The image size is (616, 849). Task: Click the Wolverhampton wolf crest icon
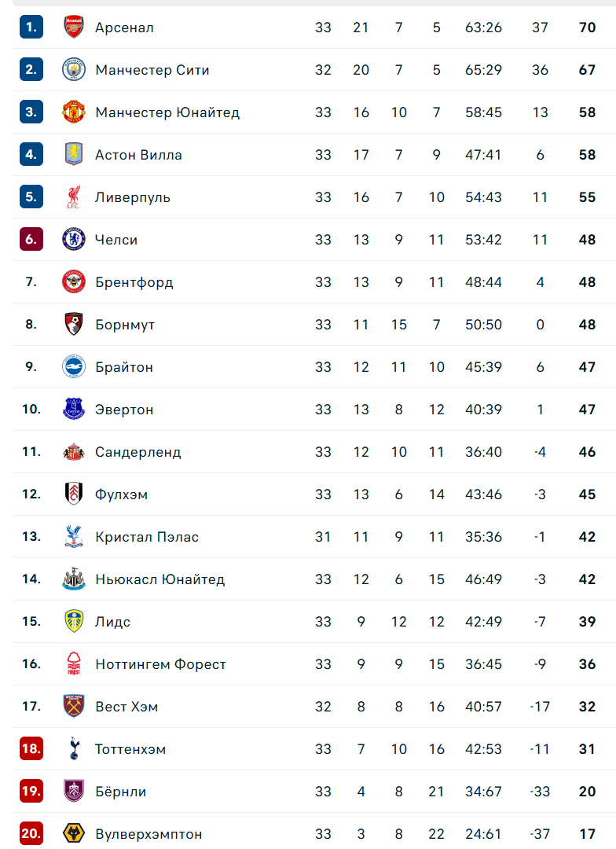pyautogui.click(x=73, y=834)
